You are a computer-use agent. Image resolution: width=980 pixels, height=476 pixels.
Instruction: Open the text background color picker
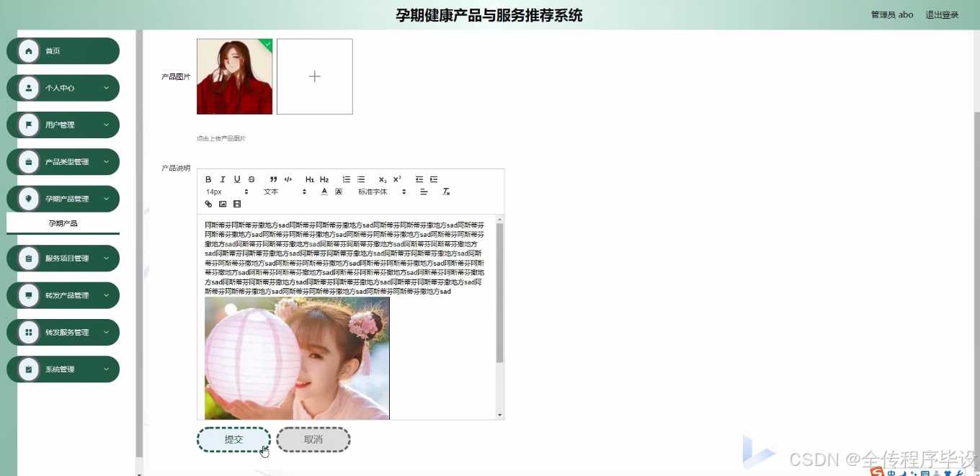click(339, 192)
